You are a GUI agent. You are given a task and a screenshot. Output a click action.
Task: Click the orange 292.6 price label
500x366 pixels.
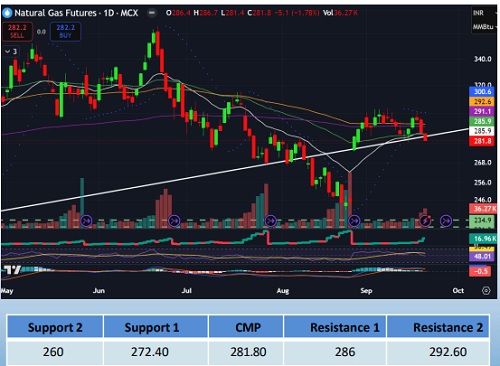482,102
